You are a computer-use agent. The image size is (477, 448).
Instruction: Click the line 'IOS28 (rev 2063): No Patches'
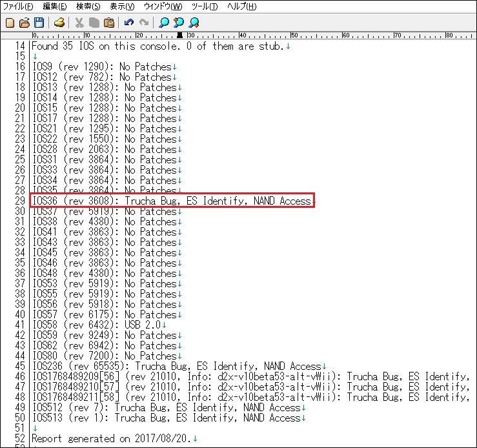point(107,149)
